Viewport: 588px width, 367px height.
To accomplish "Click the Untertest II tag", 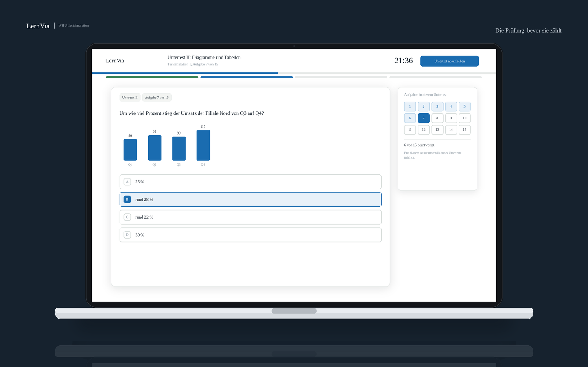I will (x=130, y=98).
